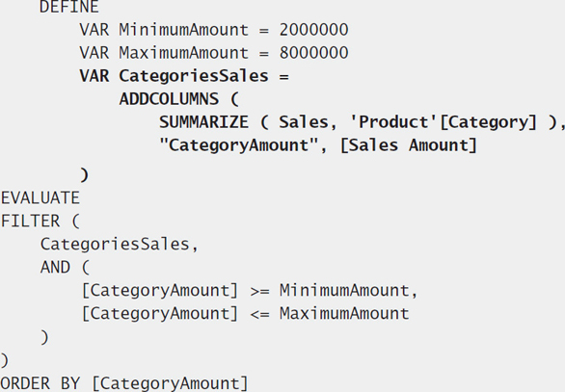The width and height of the screenshot is (565, 392).
Task: Click the 'Product'[Category] column reference
Action: tap(444, 122)
